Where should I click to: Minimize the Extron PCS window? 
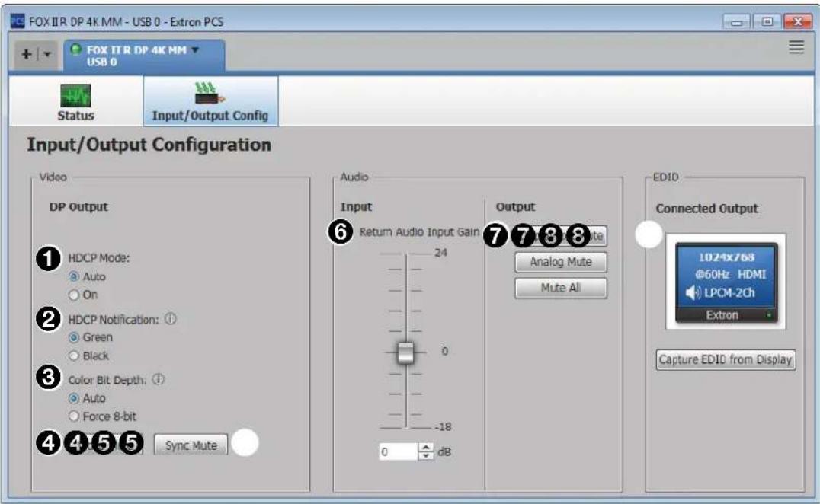(736, 22)
